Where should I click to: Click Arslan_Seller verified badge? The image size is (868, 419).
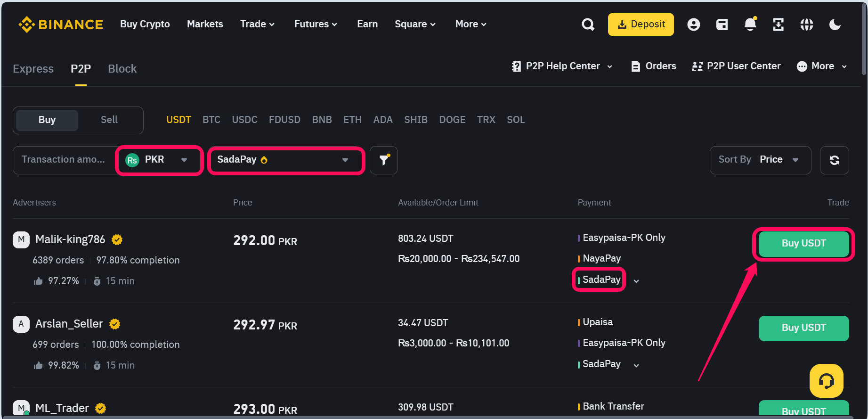point(115,324)
